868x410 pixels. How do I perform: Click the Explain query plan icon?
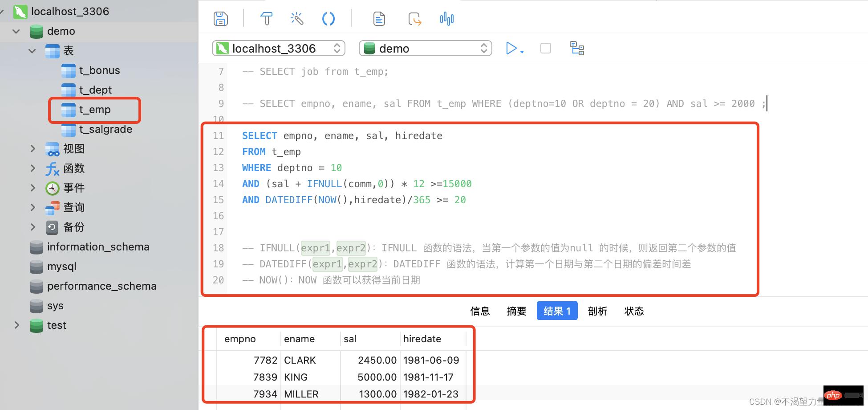(x=577, y=48)
